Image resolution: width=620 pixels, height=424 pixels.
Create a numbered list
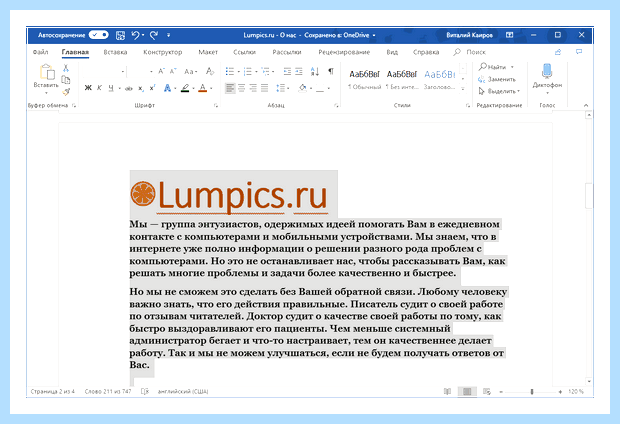pos(248,72)
